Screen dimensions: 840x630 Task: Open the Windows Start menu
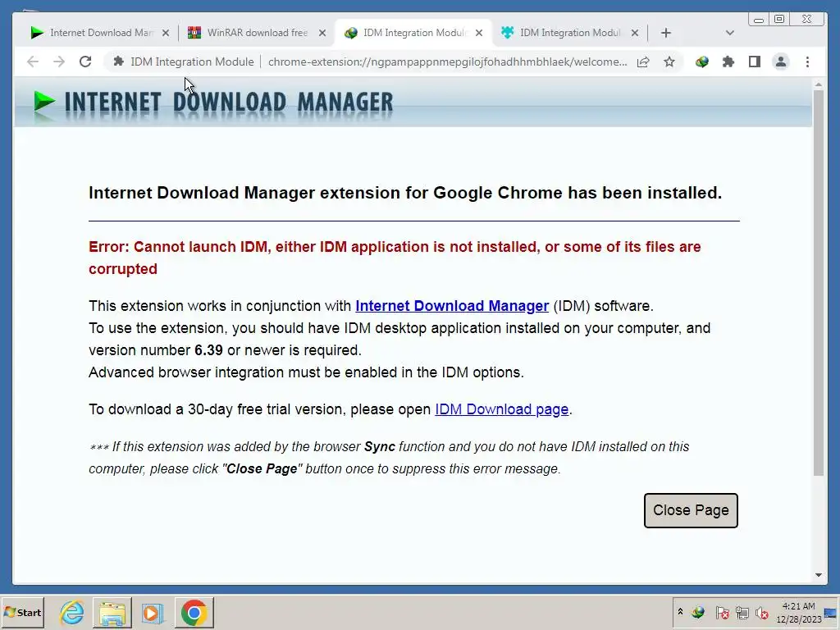click(22, 612)
